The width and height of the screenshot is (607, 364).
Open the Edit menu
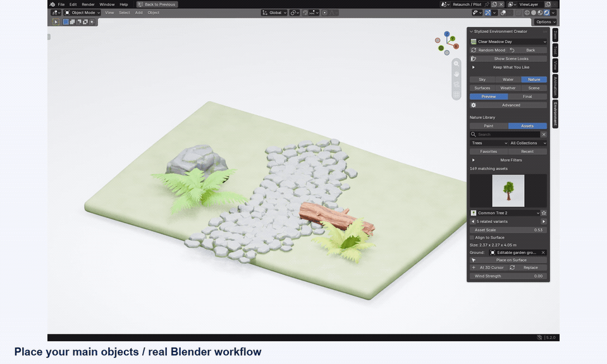pos(73,4)
